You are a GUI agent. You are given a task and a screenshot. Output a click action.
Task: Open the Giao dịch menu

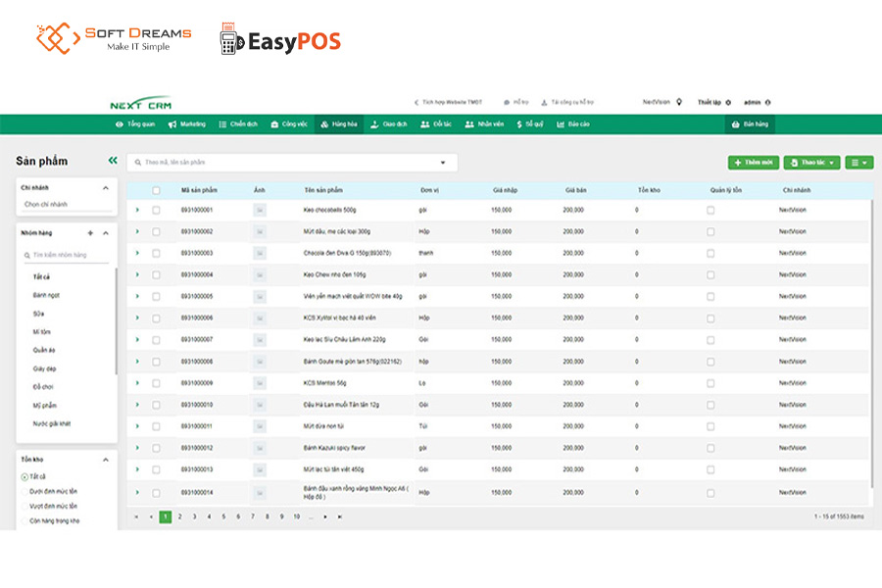389,124
